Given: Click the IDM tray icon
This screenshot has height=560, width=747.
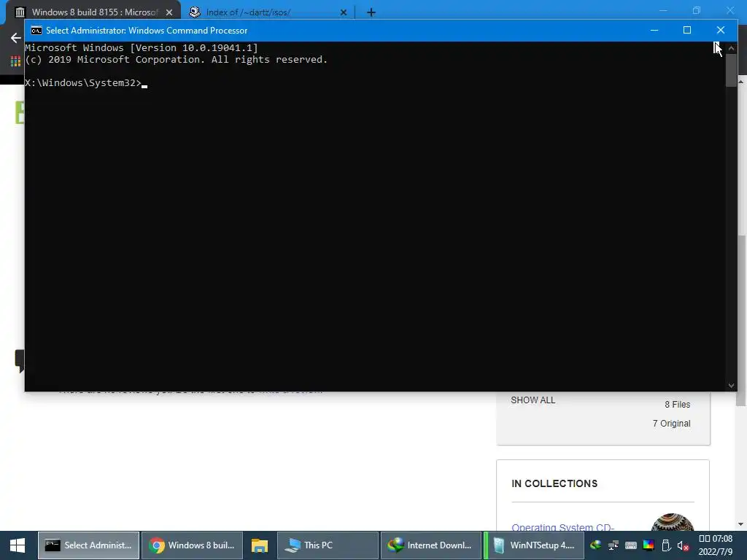Looking at the screenshot, I should [595, 545].
